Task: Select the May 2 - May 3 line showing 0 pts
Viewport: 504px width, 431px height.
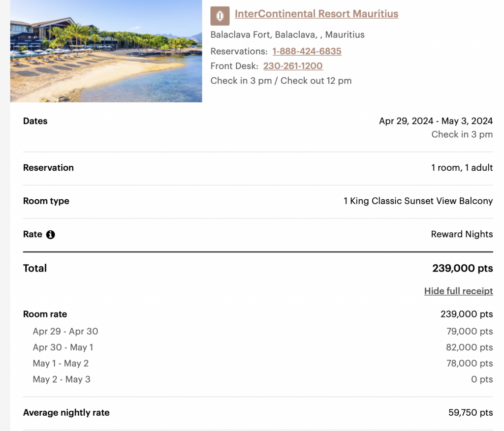Action: pos(61,379)
